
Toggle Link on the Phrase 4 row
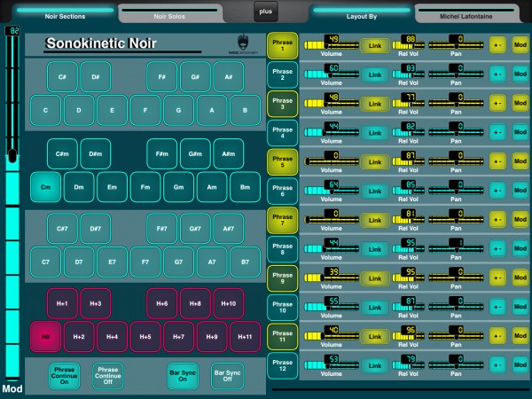click(x=375, y=133)
